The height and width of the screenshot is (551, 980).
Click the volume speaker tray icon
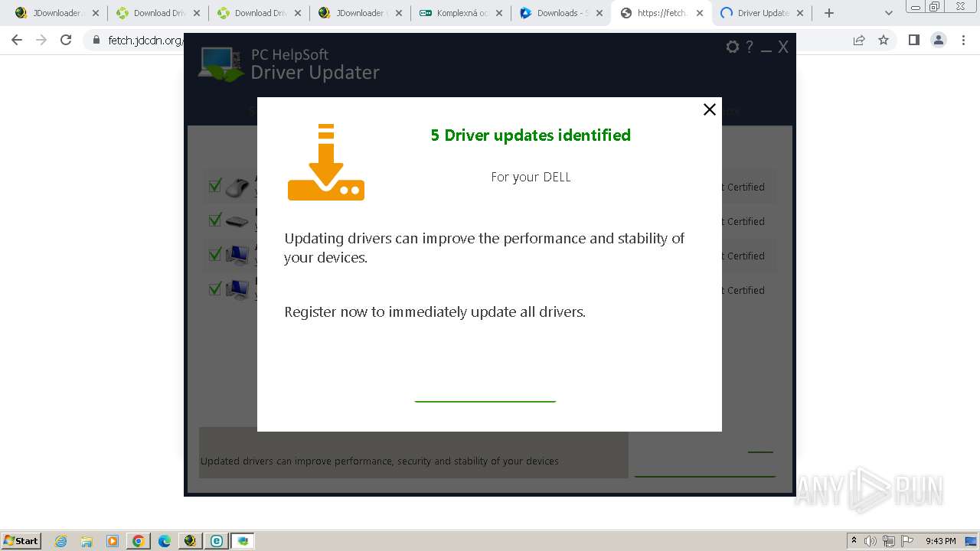pos(871,541)
